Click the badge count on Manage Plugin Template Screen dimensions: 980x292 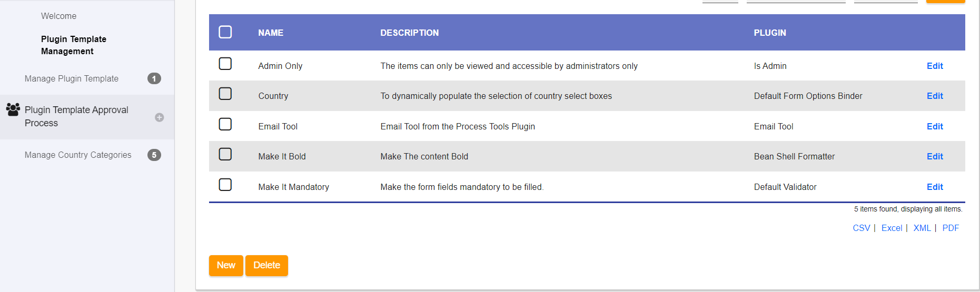(154, 79)
